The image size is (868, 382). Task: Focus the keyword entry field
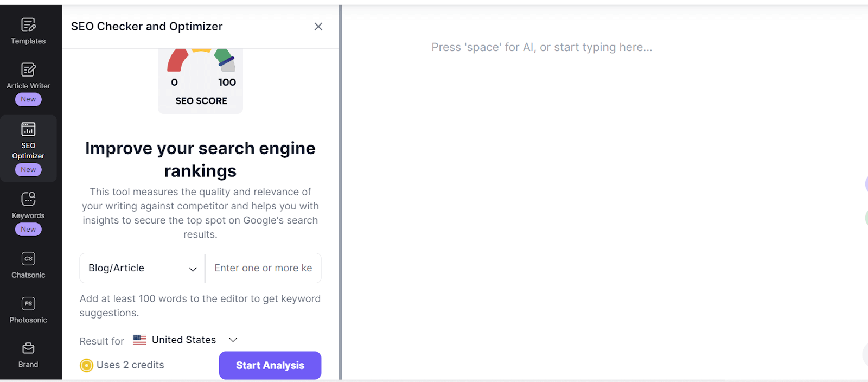[263, 268]
